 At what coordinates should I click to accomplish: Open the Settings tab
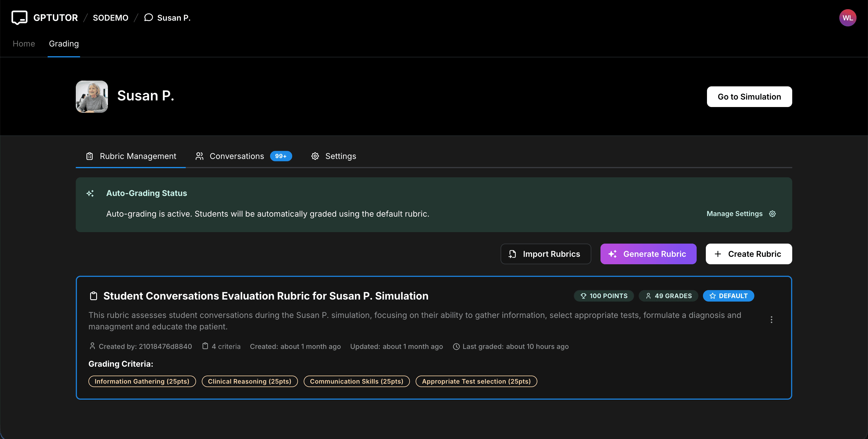click(334, 156)
